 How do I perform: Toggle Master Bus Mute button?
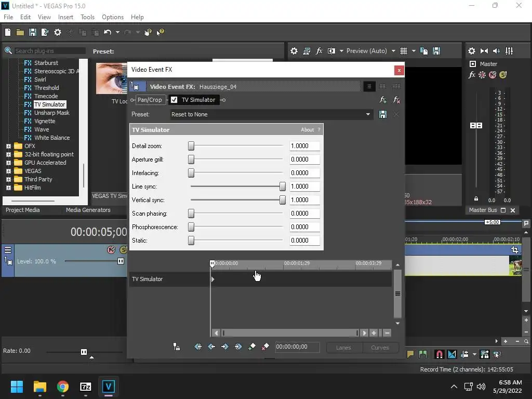[493, 75]
